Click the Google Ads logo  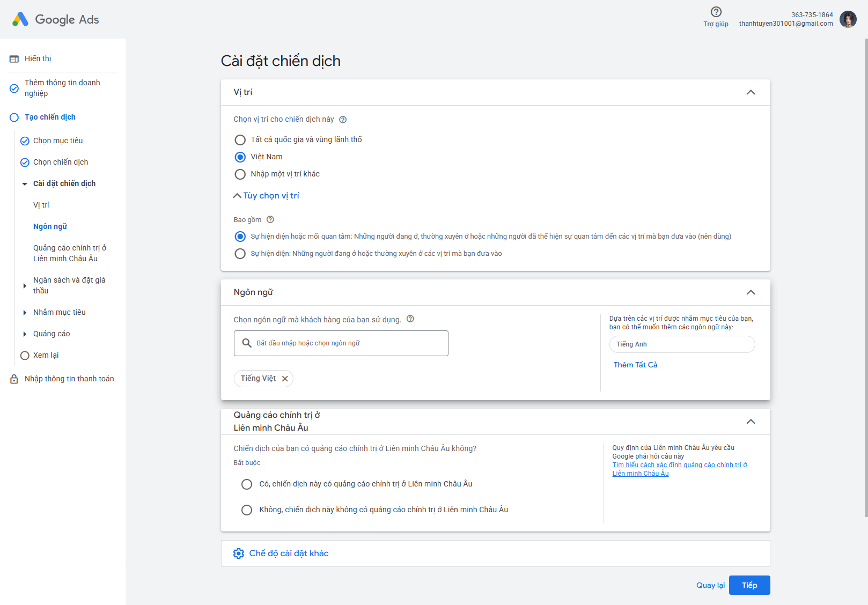[55, 19]
